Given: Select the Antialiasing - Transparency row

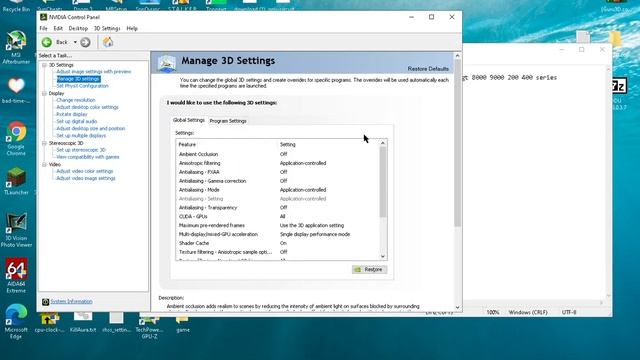Looking at the screenshot, I should coord(278,208).
